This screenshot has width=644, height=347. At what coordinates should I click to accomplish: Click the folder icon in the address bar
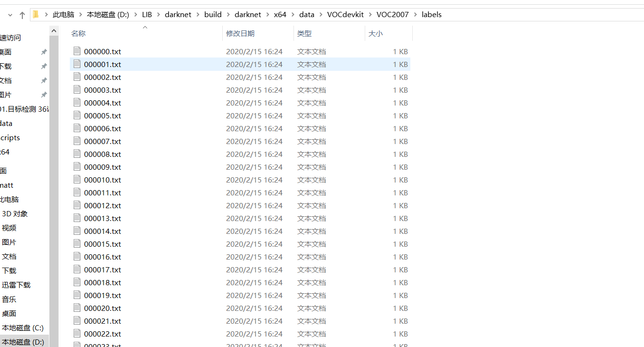pyautogui.click(x=36, y=14)
